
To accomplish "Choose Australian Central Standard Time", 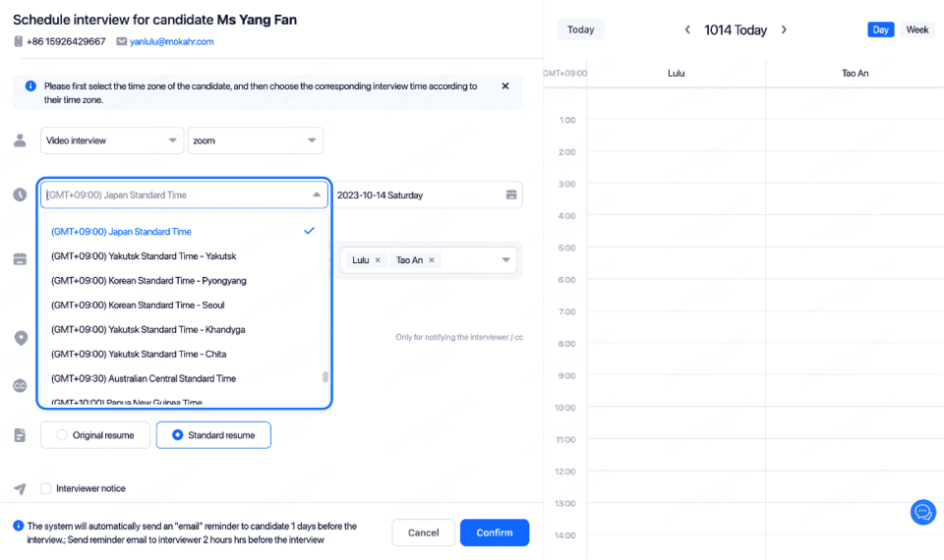I will coord(184,379).
